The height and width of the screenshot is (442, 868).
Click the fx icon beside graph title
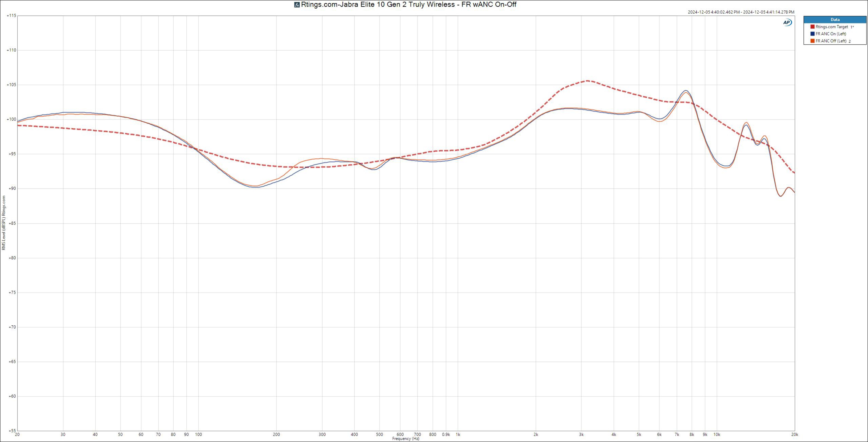[x=297, y=5]
